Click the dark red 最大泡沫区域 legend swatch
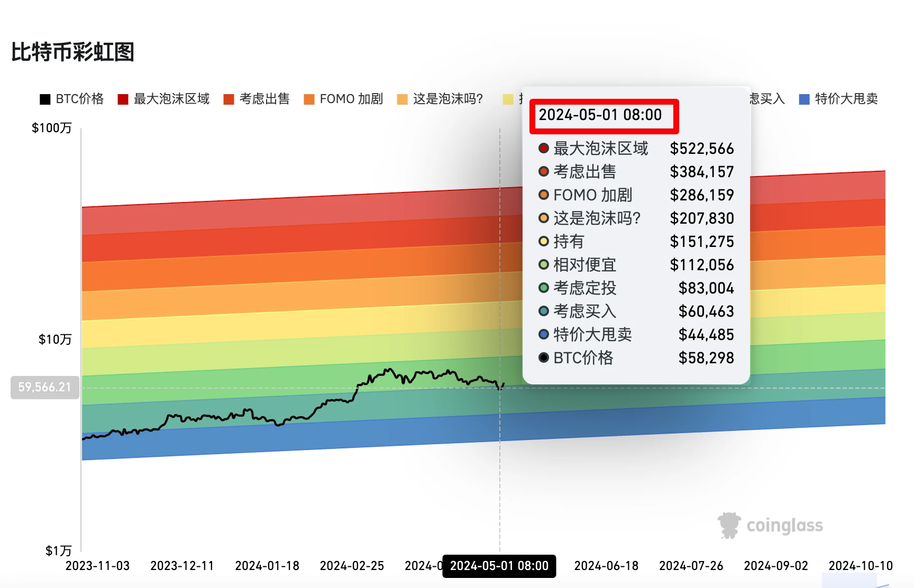914x588 pixels. pyautogui.click(x=123, y=99)
